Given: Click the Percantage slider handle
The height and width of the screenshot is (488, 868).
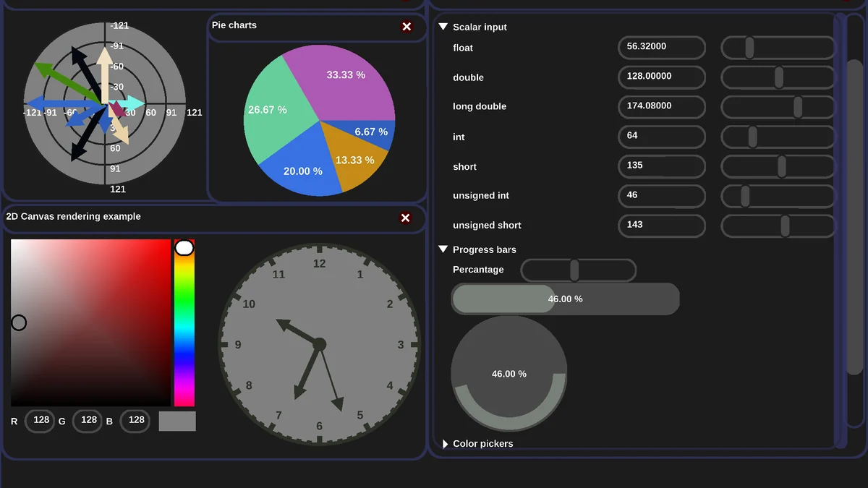Looking at the screenshot, I should (x=574, y=270).
